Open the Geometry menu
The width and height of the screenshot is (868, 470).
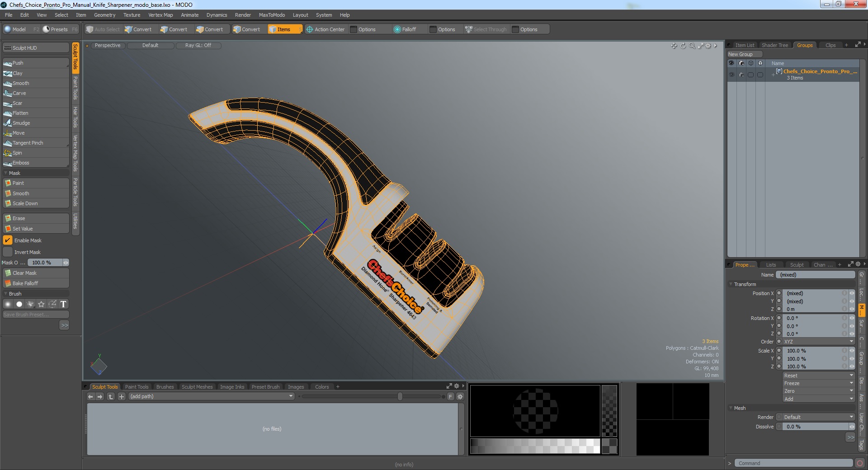(x=104, y=15)
